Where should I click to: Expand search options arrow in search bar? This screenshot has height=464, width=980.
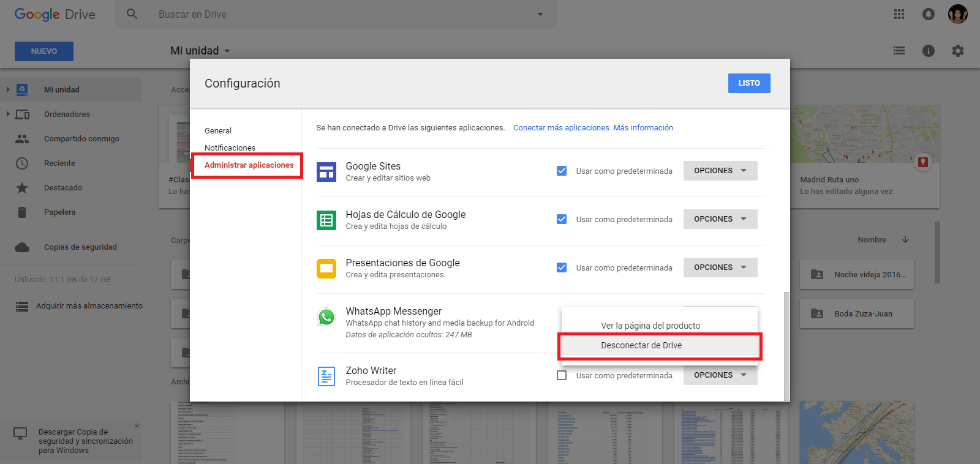(540, 14)
